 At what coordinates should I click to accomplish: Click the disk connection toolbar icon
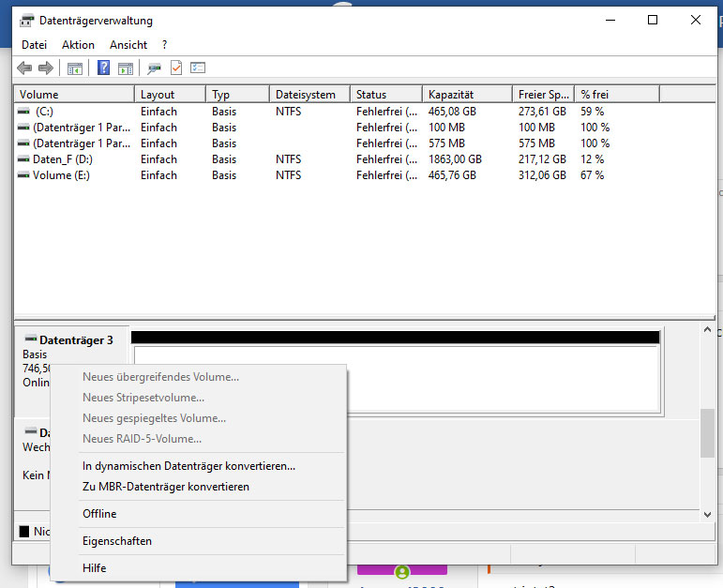point(154,68)
